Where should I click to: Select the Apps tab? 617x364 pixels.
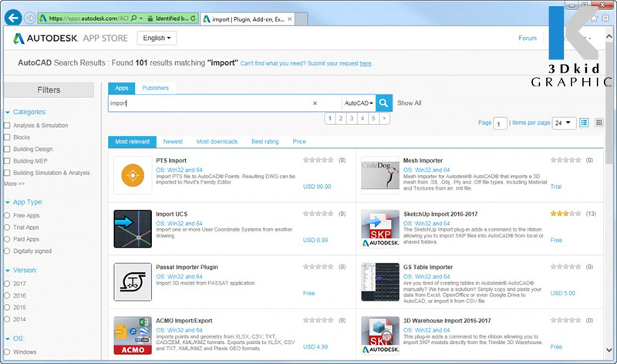point(122,88)
